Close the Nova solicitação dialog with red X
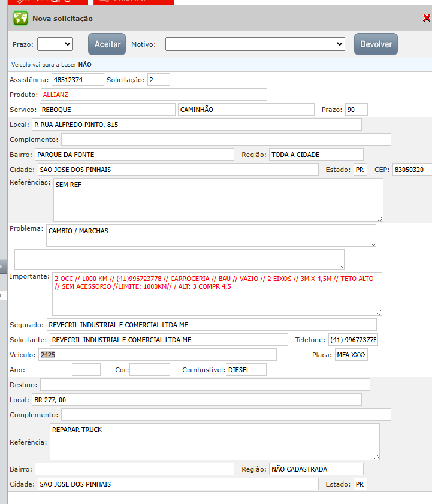 tap(426, 19)
